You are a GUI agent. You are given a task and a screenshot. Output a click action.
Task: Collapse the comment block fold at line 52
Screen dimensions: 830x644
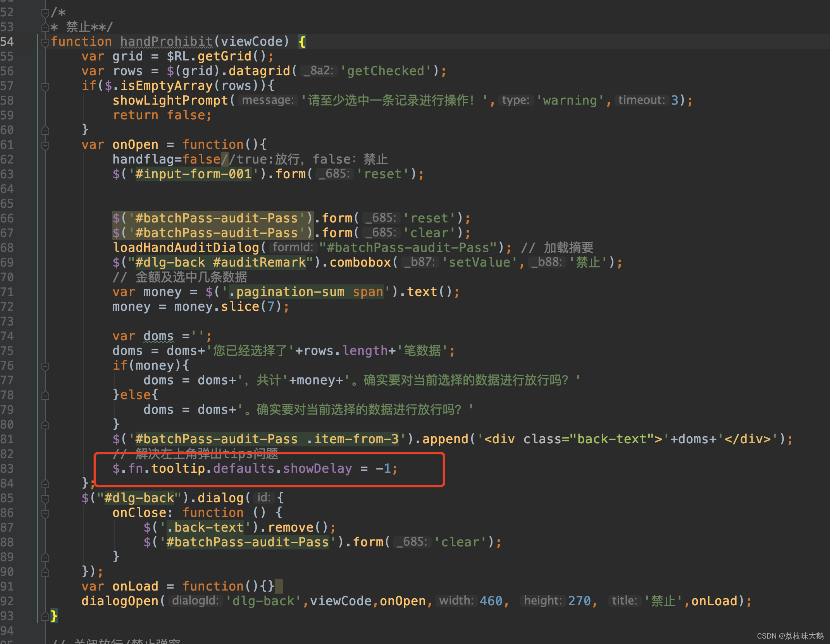45,13
